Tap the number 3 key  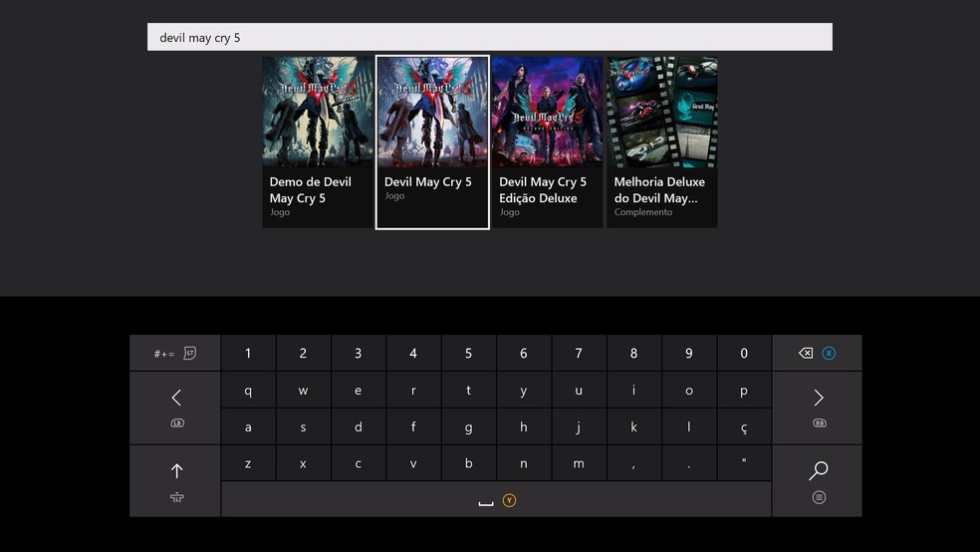click(359, 353)
